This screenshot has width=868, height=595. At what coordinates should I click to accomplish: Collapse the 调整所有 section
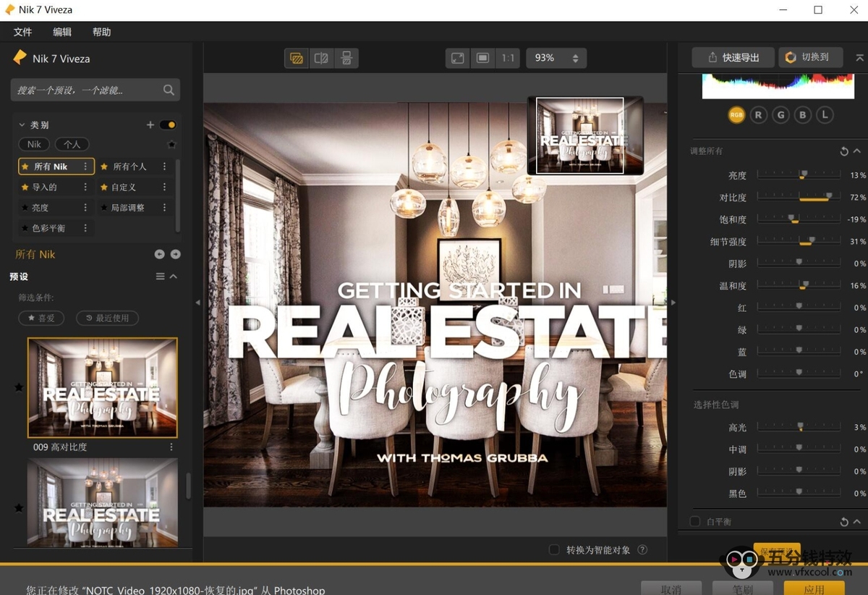tap(857, 151)
